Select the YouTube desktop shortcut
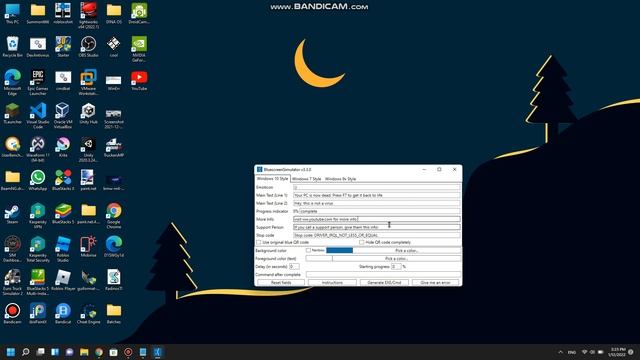This screenshot has height=360, width=640. [139, 80]
